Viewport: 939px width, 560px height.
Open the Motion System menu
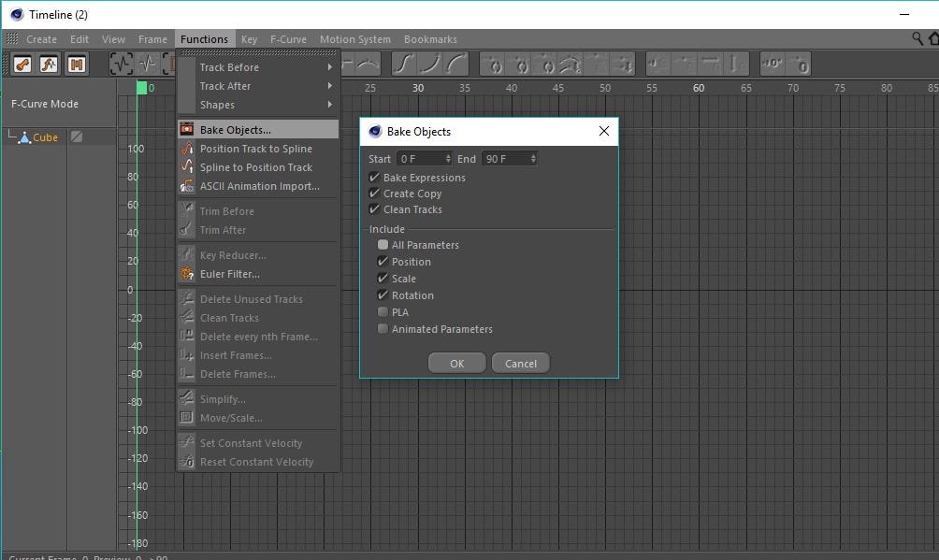point(355,39)
